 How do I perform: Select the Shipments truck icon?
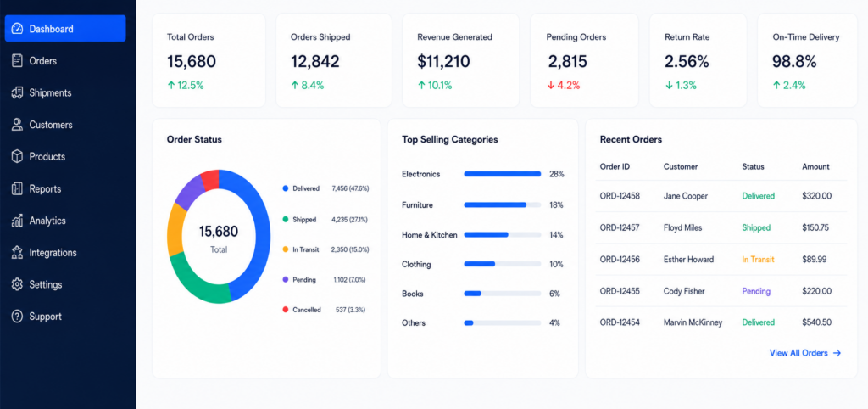[17, 92]
